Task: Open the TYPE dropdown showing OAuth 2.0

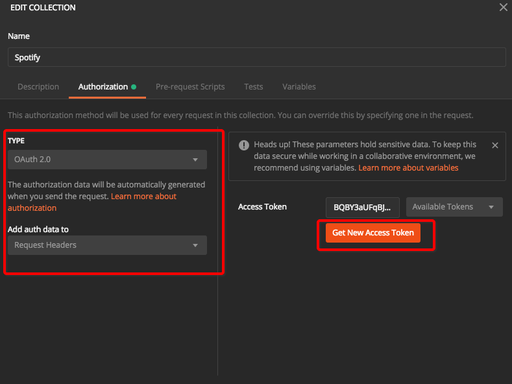Action: tap(107, 160)
